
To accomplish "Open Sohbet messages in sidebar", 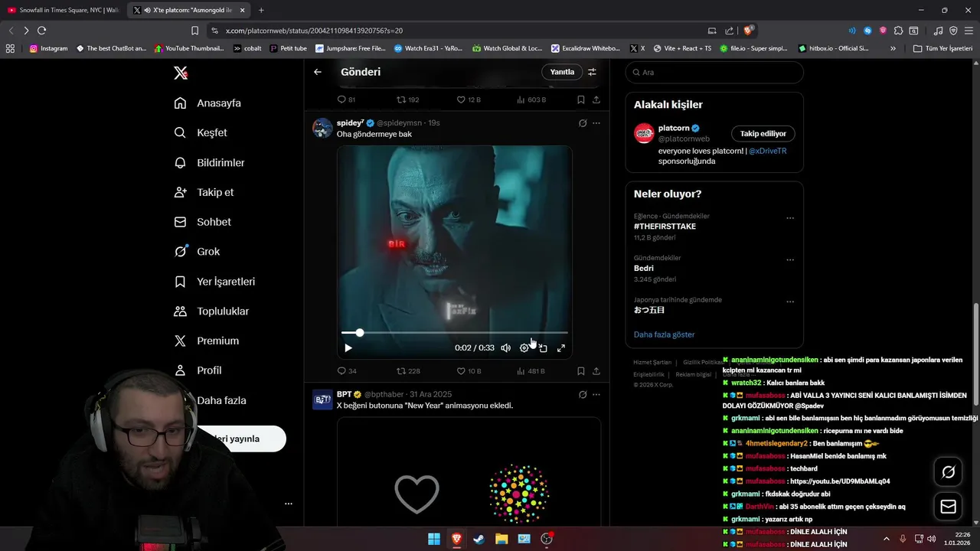I will [x=202, y=222].
